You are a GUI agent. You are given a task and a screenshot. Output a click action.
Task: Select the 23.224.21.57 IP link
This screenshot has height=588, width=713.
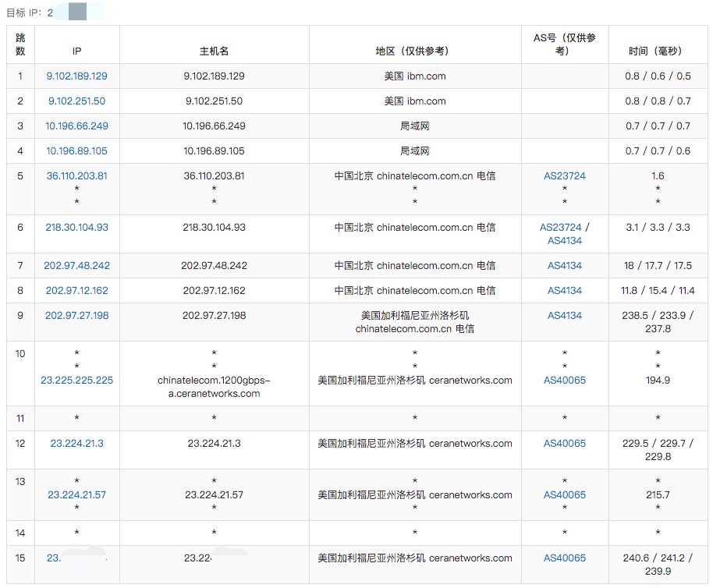76,495
